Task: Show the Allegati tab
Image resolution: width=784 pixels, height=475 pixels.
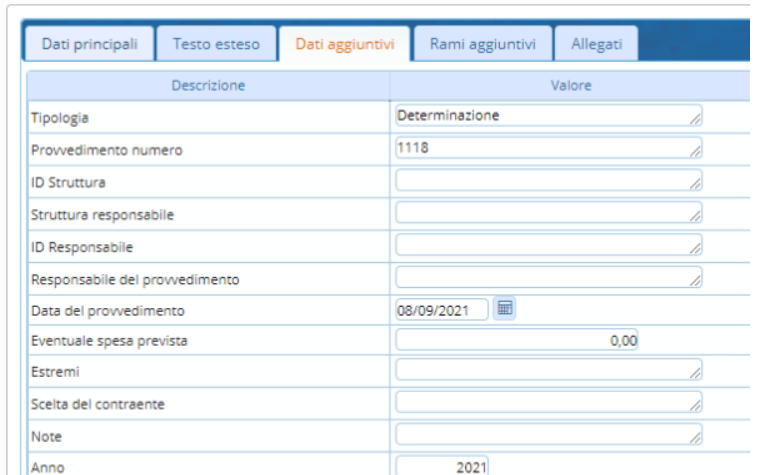Action: [x=596, y=44]
